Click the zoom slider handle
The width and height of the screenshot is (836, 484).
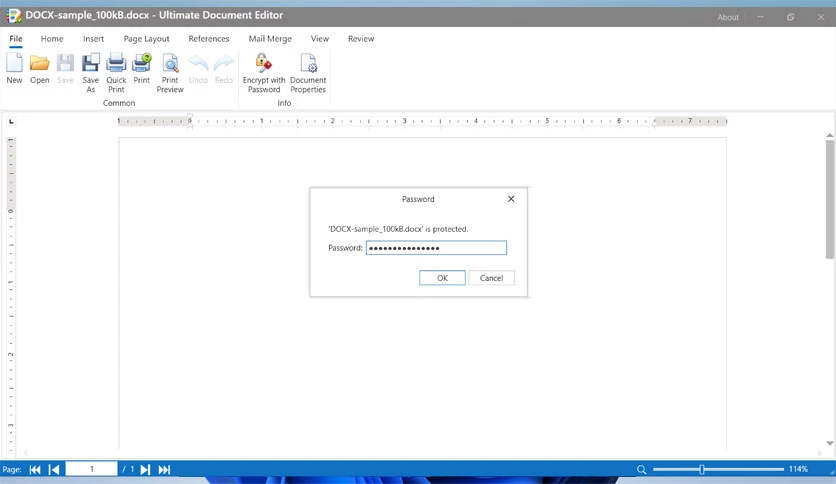(x=702, y=469)
